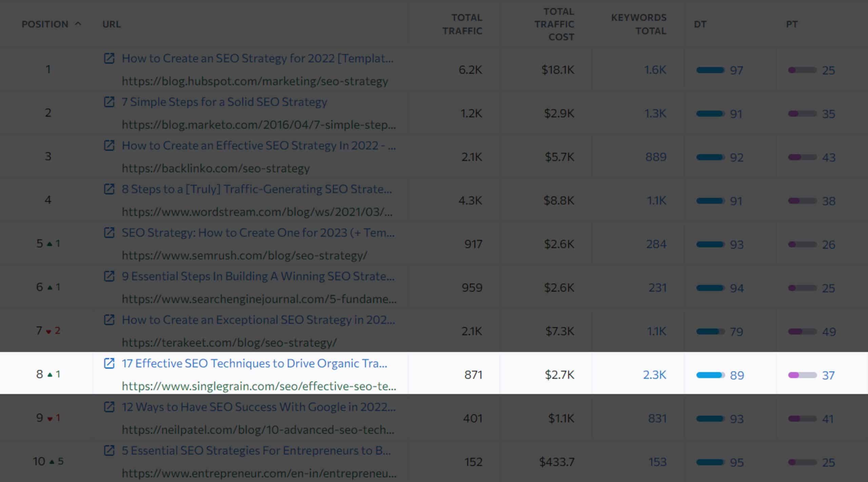Open external link icon for HubSpot result
Screen dimensions: 868x482
coord(109,58)
